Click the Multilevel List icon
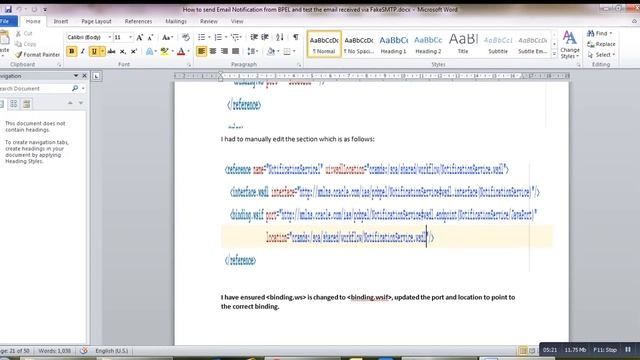Viewport: 640px width, 360px height. click(x=235, y=37)
